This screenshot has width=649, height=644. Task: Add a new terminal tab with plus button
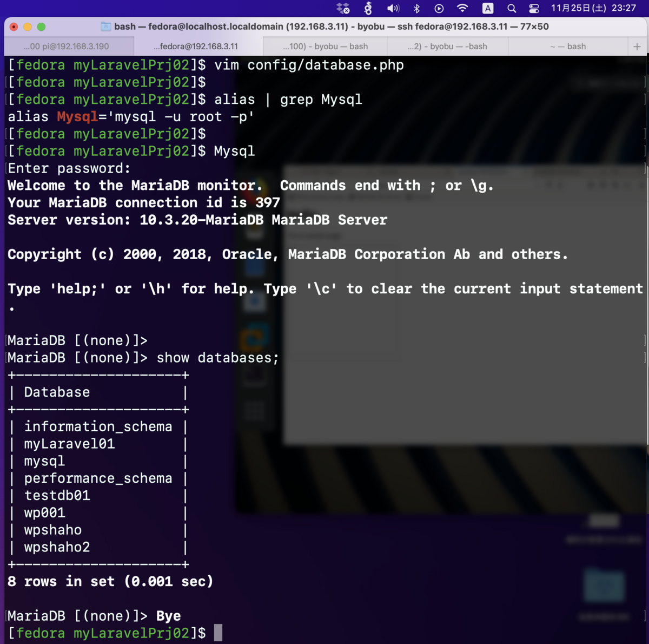point(637,47)
